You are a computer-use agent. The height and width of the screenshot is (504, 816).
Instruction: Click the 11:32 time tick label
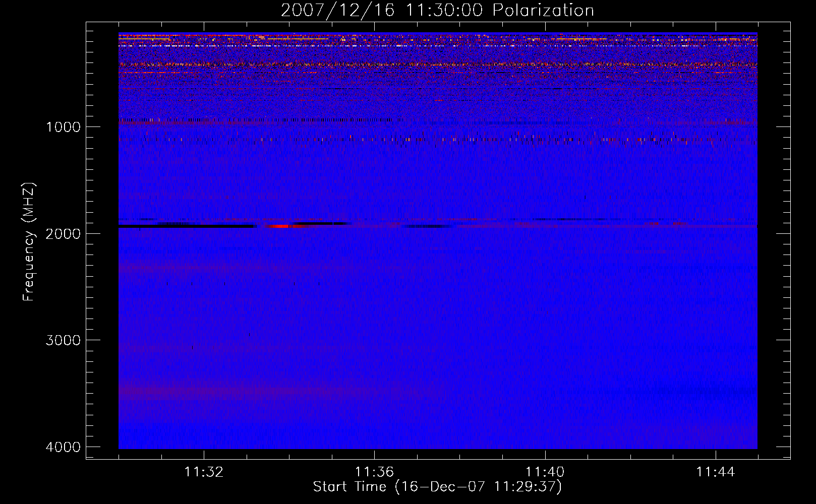tap(204, 472)
